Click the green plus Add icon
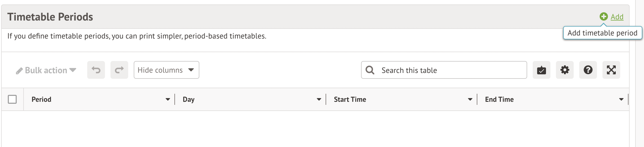The width and height of the screenshot is (644, 147). [604, 17]
